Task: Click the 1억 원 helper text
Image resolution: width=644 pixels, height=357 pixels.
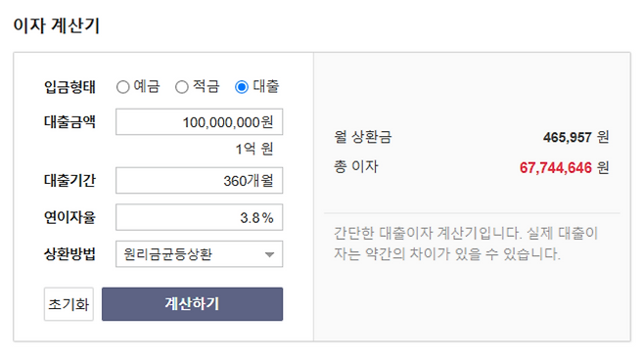Action: coord(254,149)
